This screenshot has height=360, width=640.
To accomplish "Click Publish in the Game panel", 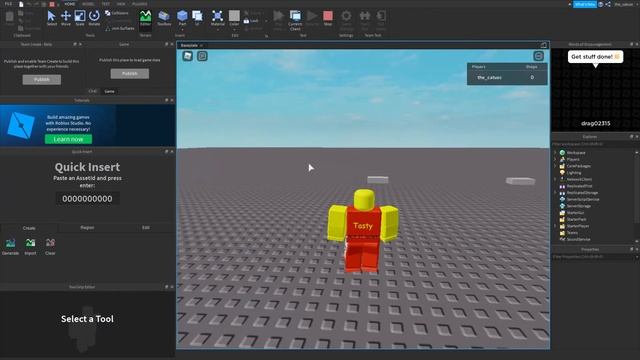I will [x=130, y=73].
